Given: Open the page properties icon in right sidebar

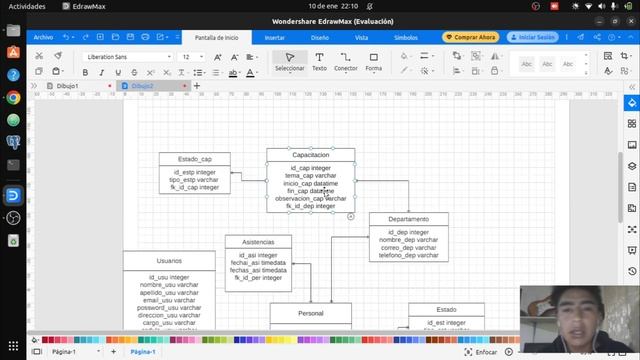Looking at the screenshot, I should pos(632,187).
